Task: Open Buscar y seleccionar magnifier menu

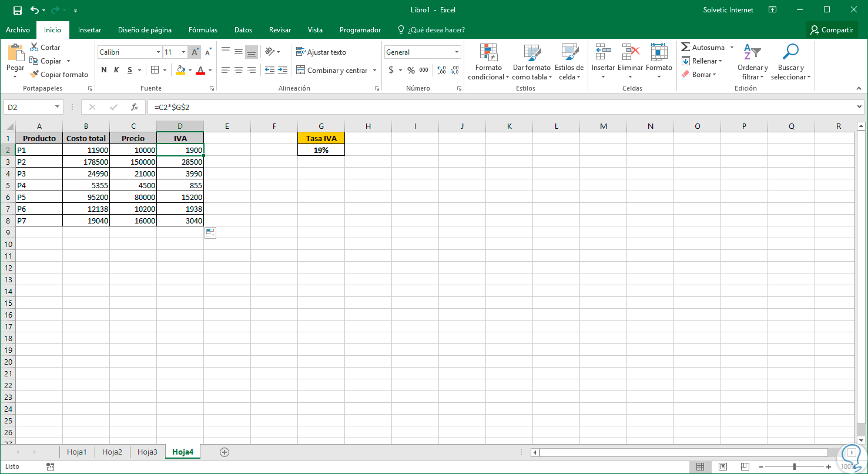Action: point(791,62)
